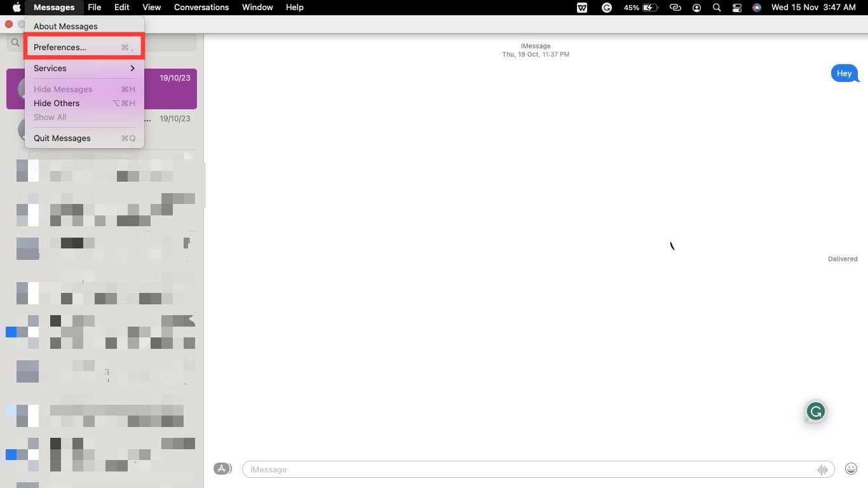Open the Help menu
868x488 pixels.
(294, 8)
